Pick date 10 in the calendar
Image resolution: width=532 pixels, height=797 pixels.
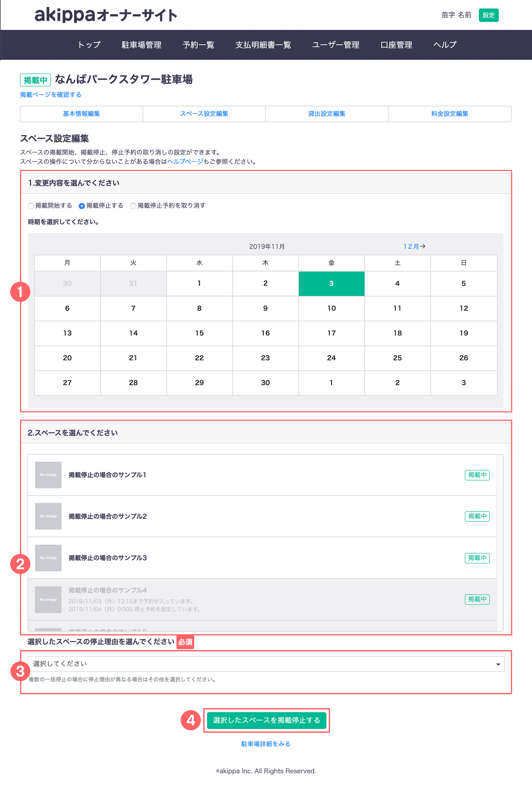pyautogui.click(x=331, y=308)
